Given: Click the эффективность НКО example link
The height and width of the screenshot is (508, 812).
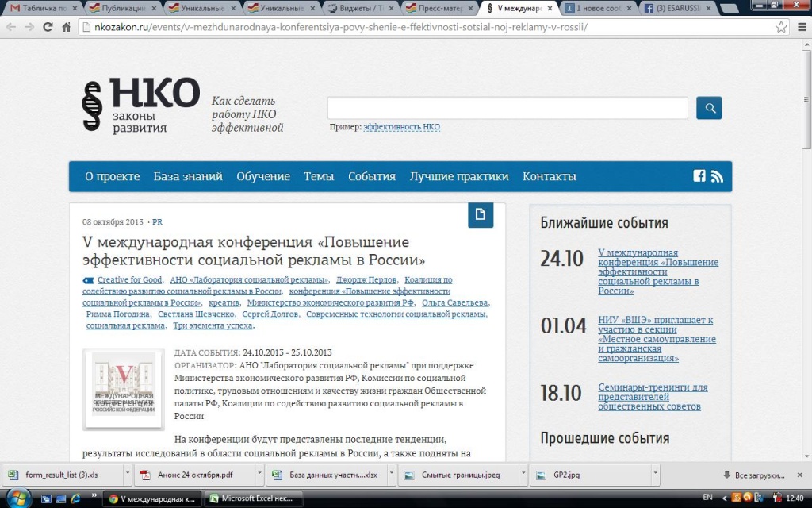Looking at the screenshot, I should (x=402, y=126).
